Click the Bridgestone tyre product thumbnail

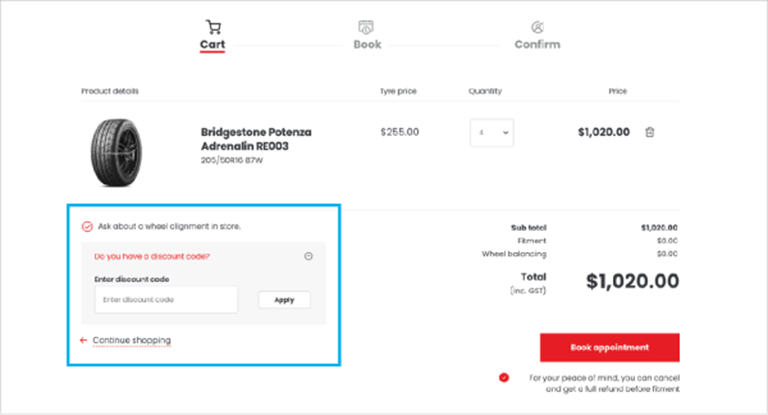tap(116, 152)
